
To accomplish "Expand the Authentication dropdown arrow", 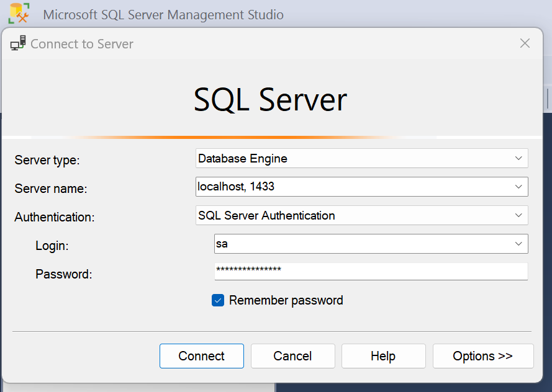I will pyautogui.click(x=518, y=215).
